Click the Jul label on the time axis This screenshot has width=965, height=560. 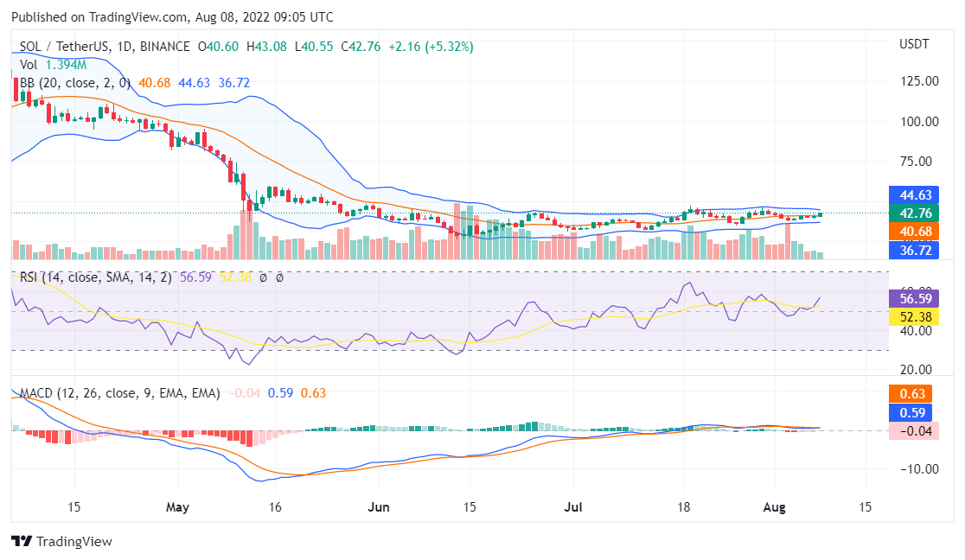[573, 507]
